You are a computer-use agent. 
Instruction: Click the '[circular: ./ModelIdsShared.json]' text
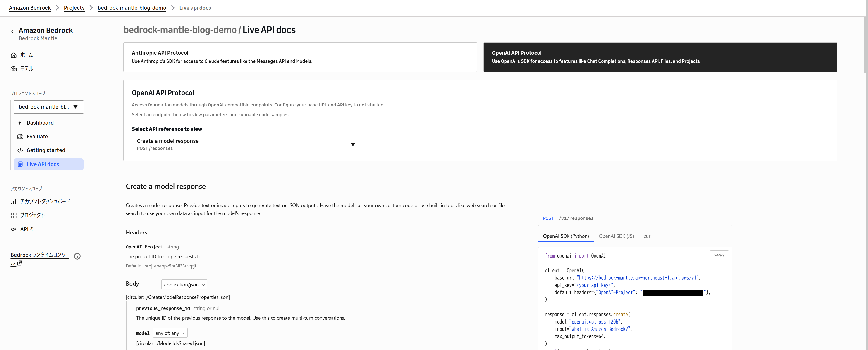pyautogui.click(x=170, y=343)
